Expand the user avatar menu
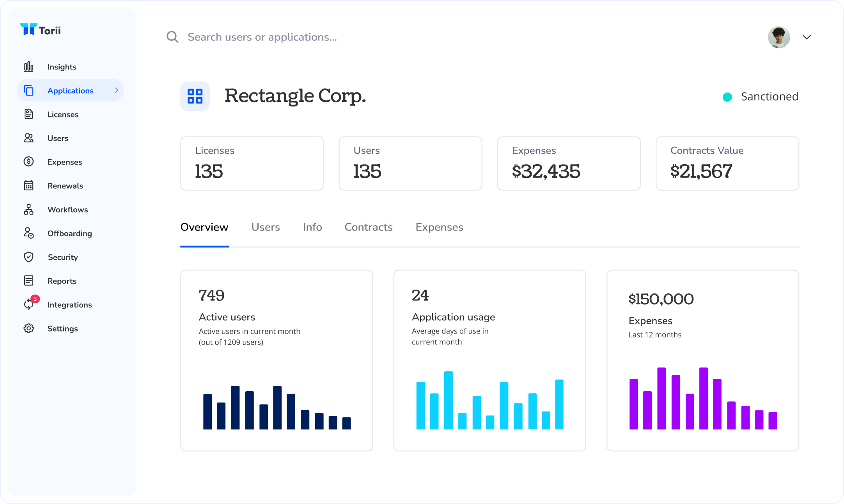Image resolution: width=844 pixels, height=504 pixels. click(779, 37)
